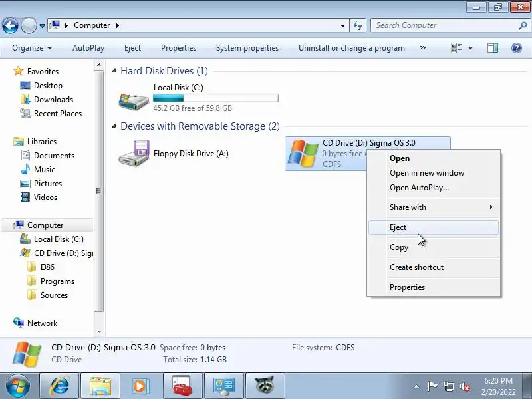
Task: Click the Refresh button in address bar
Action: tap(358, 25)
